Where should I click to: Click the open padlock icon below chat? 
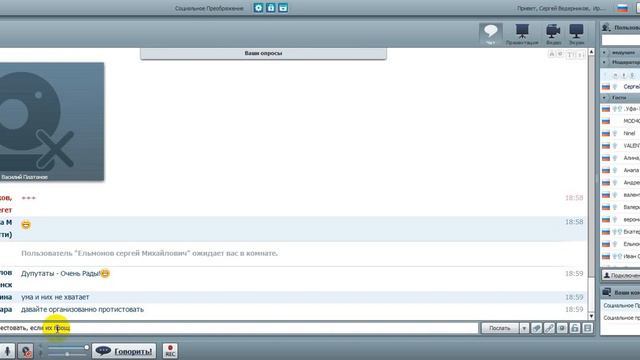[x=575, y=328]
